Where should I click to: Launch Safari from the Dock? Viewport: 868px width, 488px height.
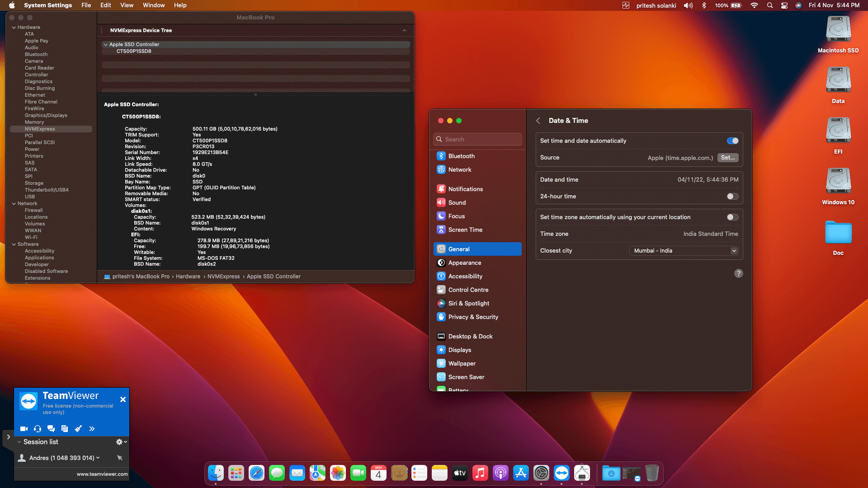tap(256, 473)
